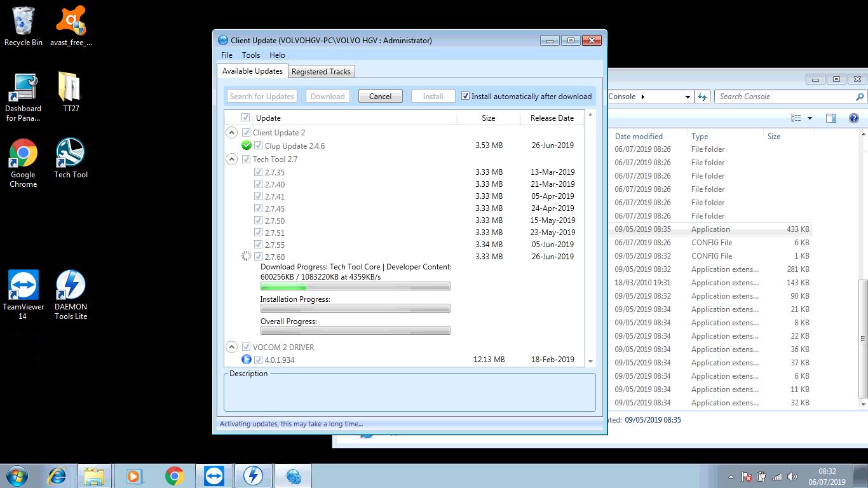Open the Explorer view options dropdown arrow
This screenshot has height=488, width=868.
pos(810,118)
